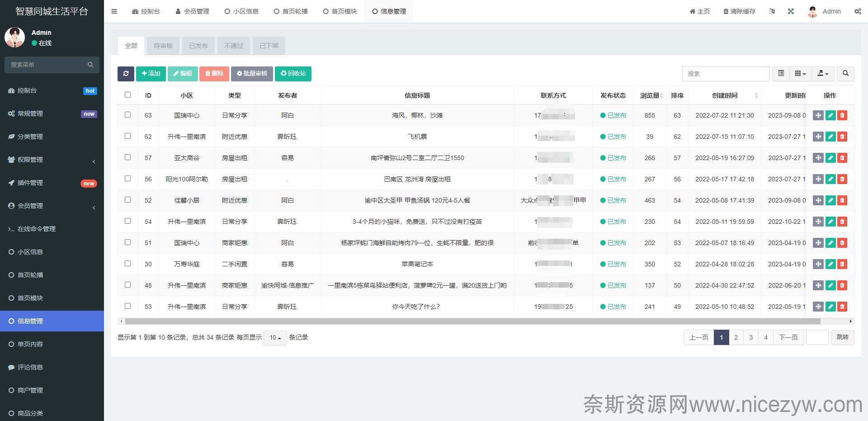
Task: Toggle the card/list view icon
Action: (x=781, y=74)
